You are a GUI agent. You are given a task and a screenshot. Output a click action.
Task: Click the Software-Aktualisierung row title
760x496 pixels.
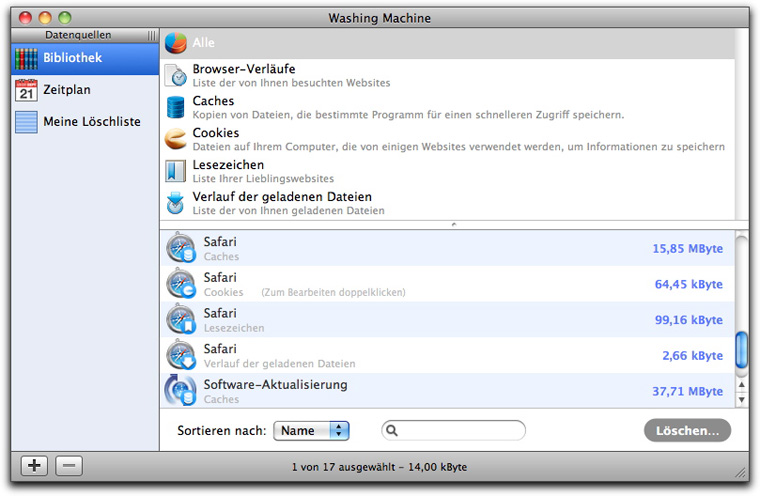pos(275,384)
